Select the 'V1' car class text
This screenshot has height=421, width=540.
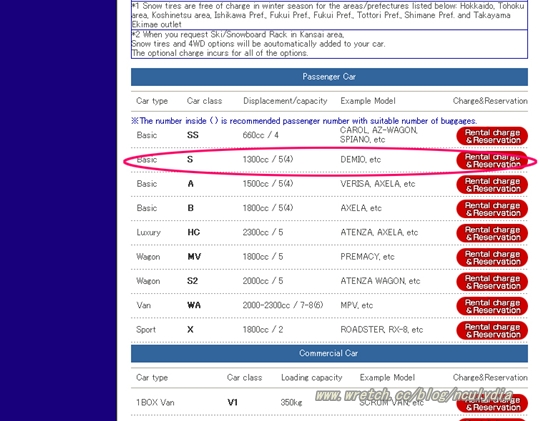tap(232, 402)
